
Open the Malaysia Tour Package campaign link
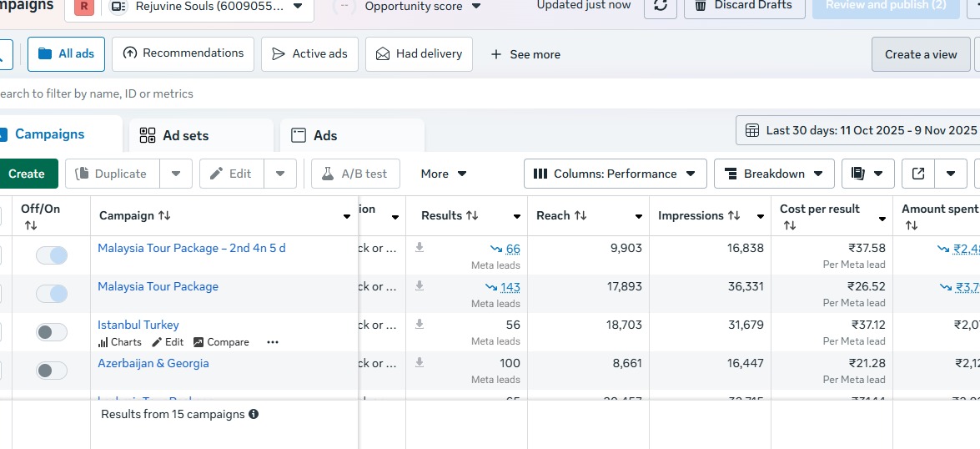tap(158, 286)
